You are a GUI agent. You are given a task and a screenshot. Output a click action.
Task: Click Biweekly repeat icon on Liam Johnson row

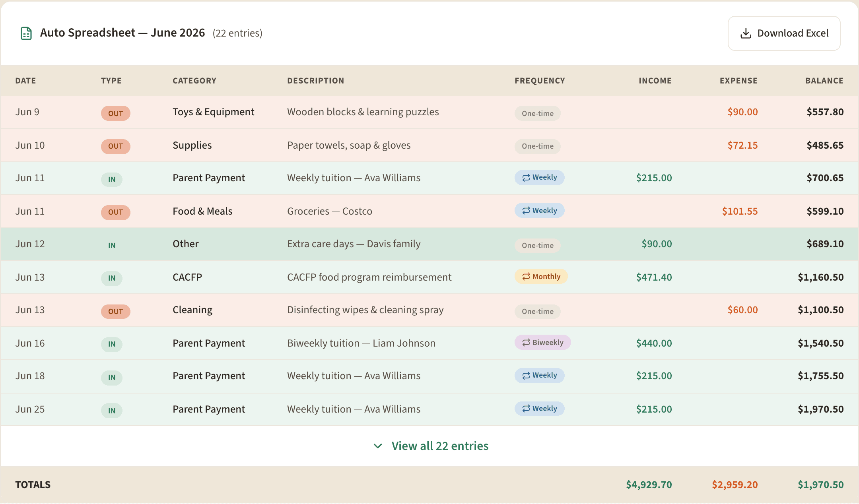(x=526, y=343)
